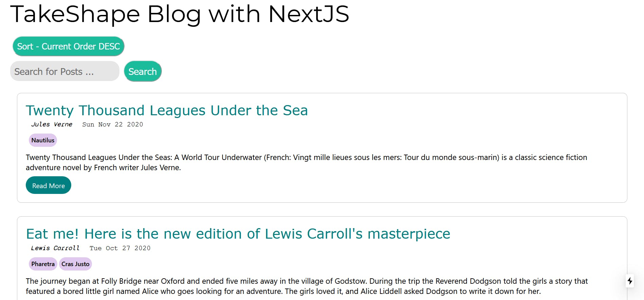Open the Twenty Thousand Leagues Under the Sea post
The width and height of the screenshot is (644, 300).
[167, 111]
